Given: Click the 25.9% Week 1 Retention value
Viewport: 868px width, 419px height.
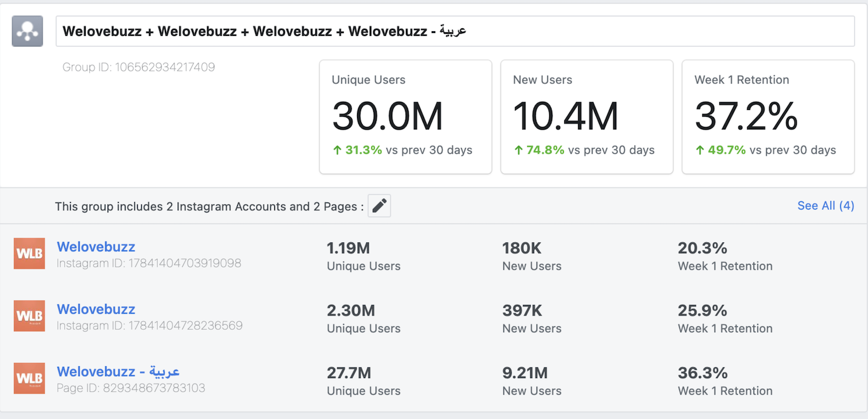Looking at the screenshot, I should click(703, 311).
